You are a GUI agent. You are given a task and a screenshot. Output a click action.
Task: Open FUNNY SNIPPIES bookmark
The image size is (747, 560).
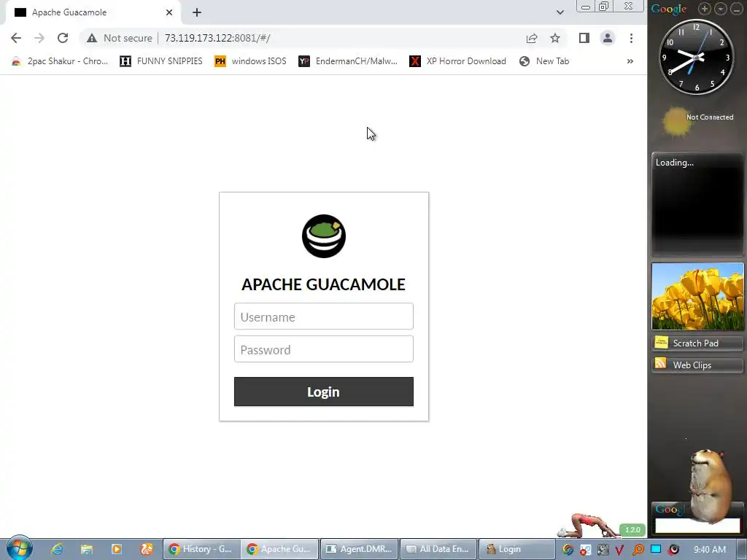tap(161, 61)
